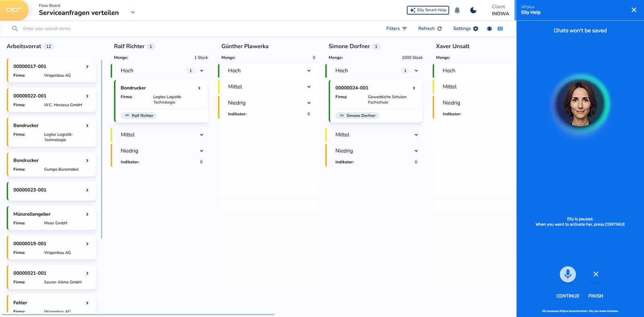
Task: Close the Elly Help panel
Action: (634, 10)
